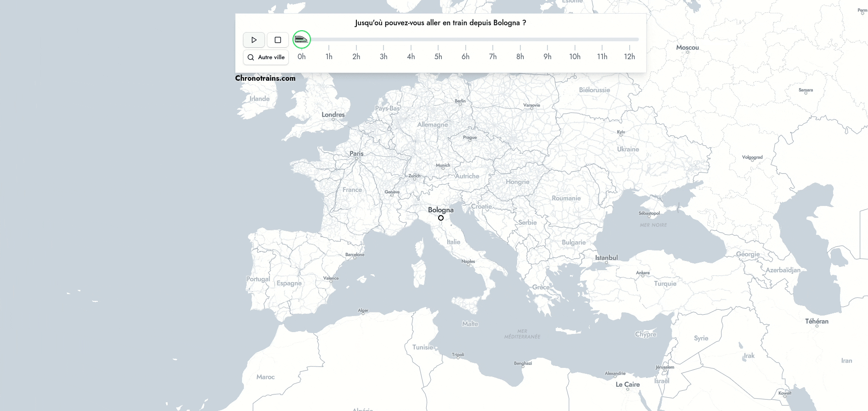Select Londres on the map
The width and height of the screenshot is (868, 411).
pos(333,115)
